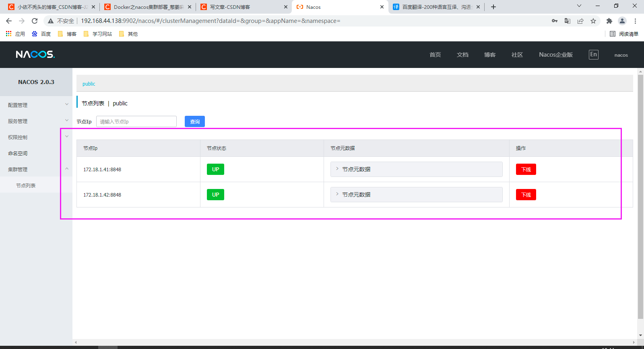Click the 172.18.1.41:8848 node cell

pyautogui.click(x=138, y=169)
